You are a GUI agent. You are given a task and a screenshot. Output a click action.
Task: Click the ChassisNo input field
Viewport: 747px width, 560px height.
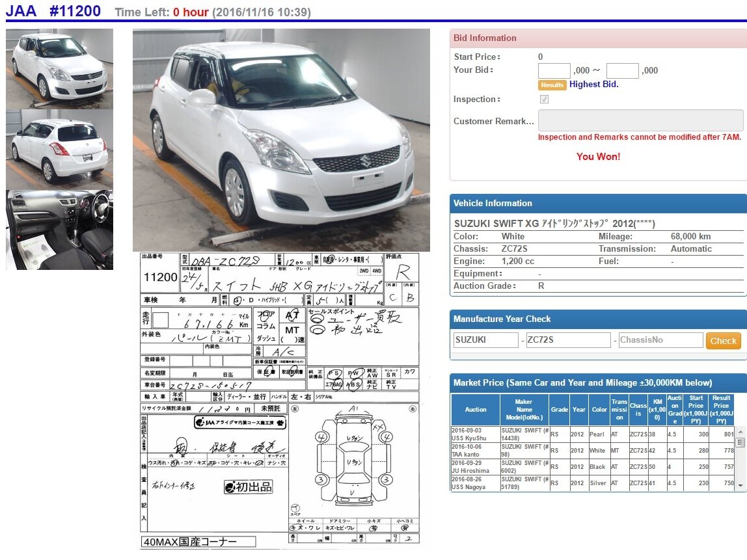pos(660,340)
